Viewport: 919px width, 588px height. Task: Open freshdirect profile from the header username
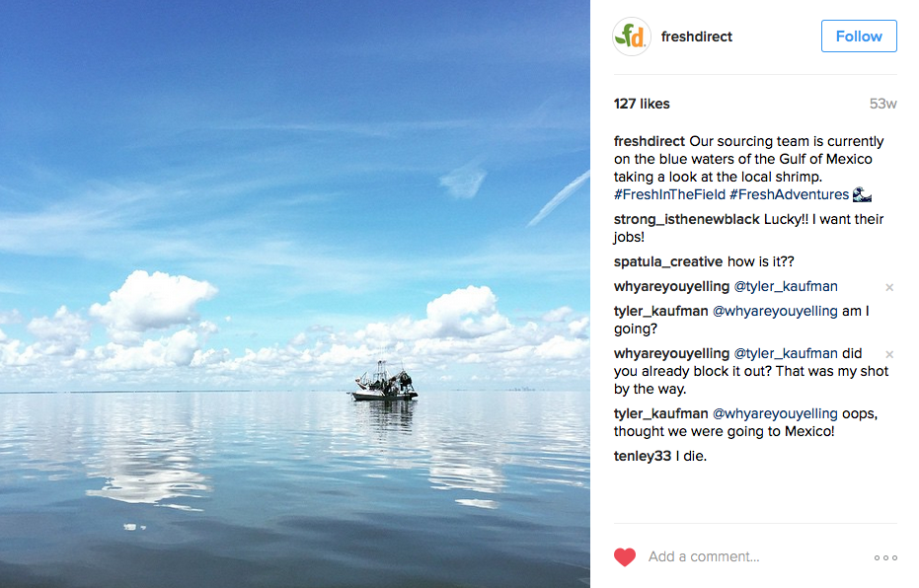pyautogui.click(x=697, y=37)
